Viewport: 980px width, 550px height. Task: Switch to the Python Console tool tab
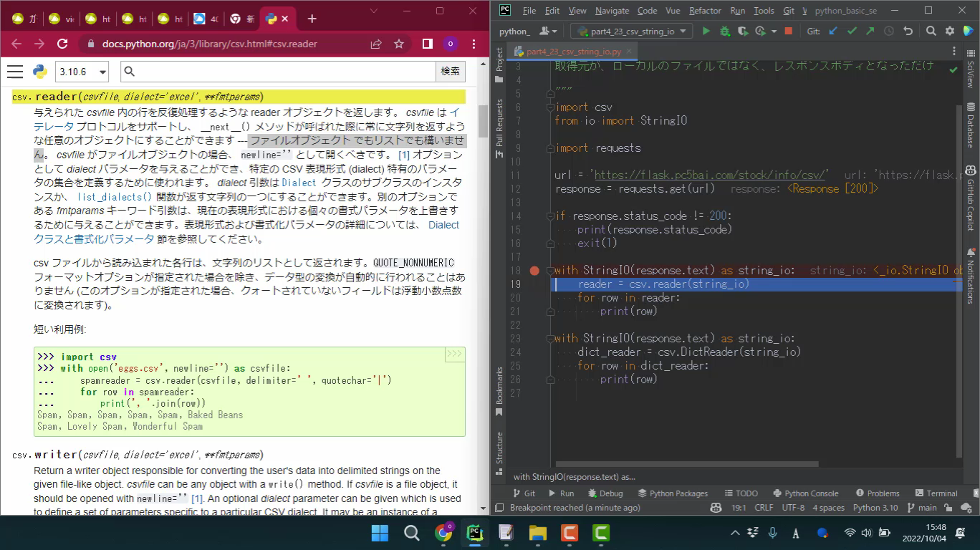point(805,493)
